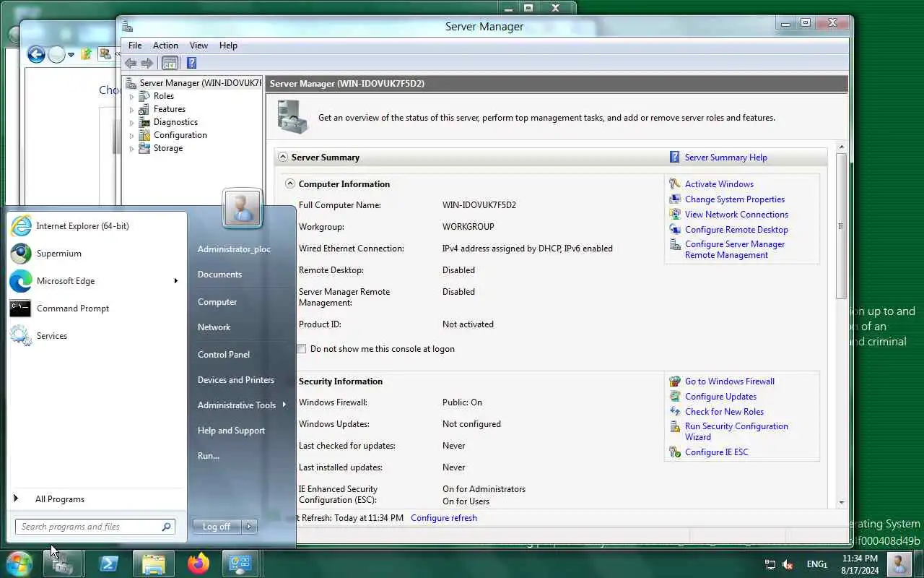The width and height of the screenshot is (924, 578).
Task: Open Services from the Start menu
Action: click(x=52, y=336)
